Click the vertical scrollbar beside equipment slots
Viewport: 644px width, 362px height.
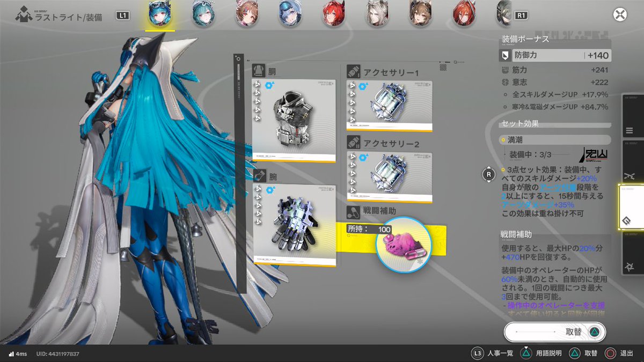pos(240,173)
